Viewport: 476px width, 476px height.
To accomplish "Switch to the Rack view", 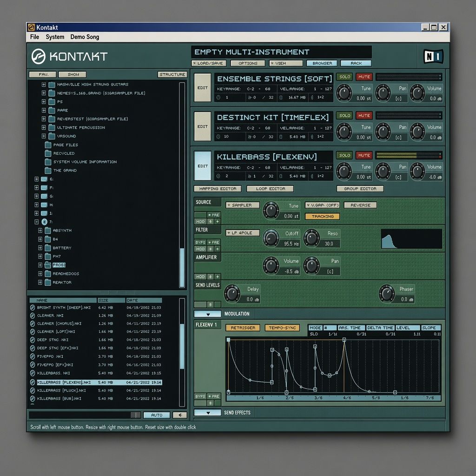I will [x=356, y=63].
